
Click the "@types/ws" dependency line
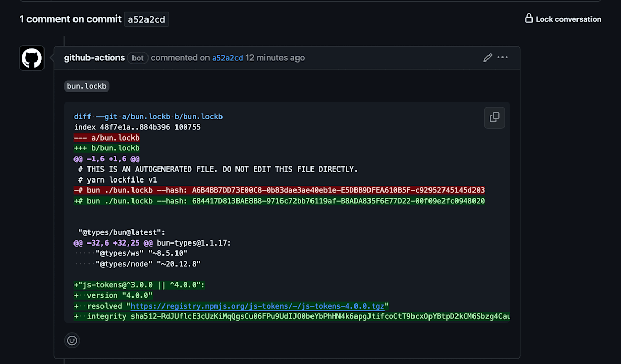(x=141, y=253)
